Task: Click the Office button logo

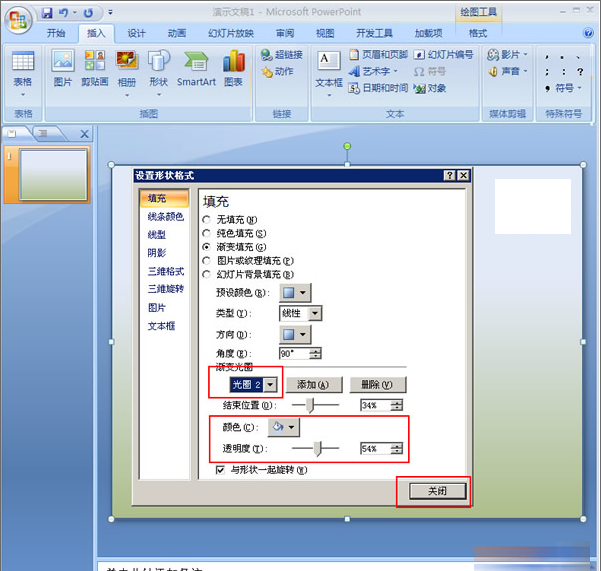Action: (x=18, y=19)
